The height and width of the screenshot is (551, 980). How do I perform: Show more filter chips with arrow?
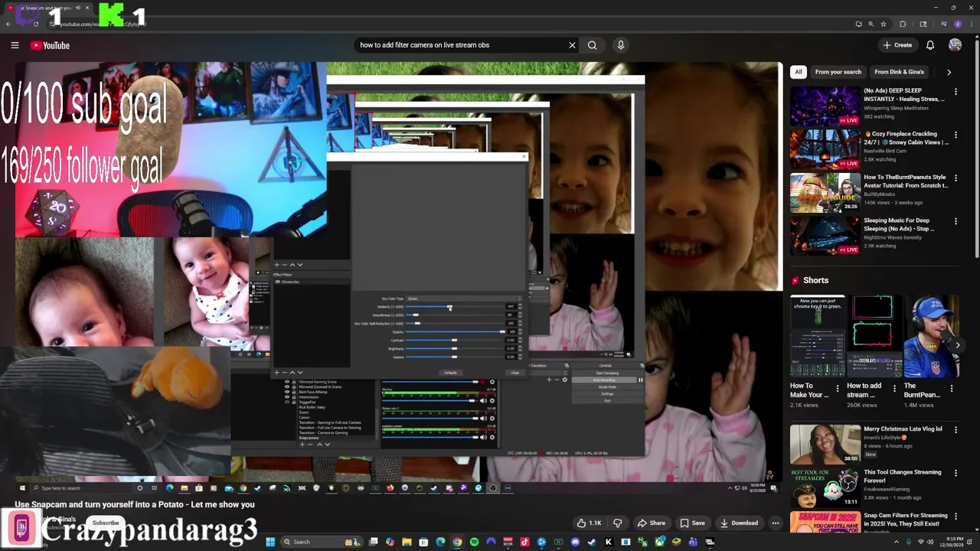(949, 72)
